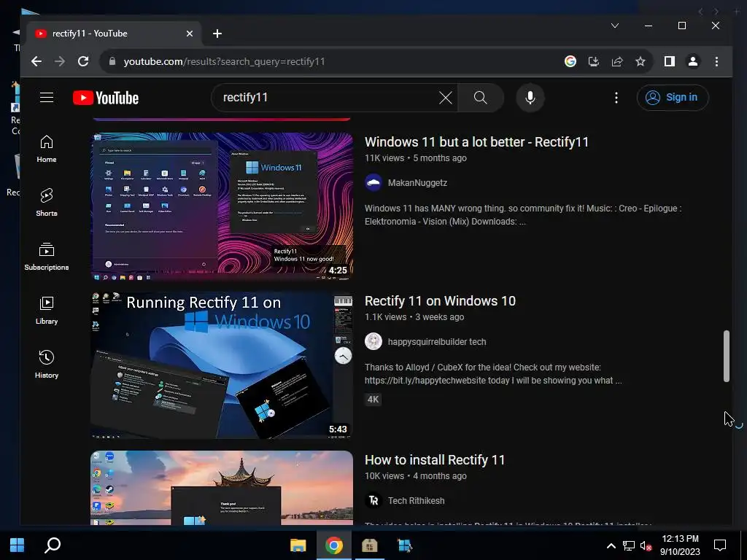Screen dimensions: 747x560
Task: Open Windows Start menu
Action: click(x=17, y=545)
